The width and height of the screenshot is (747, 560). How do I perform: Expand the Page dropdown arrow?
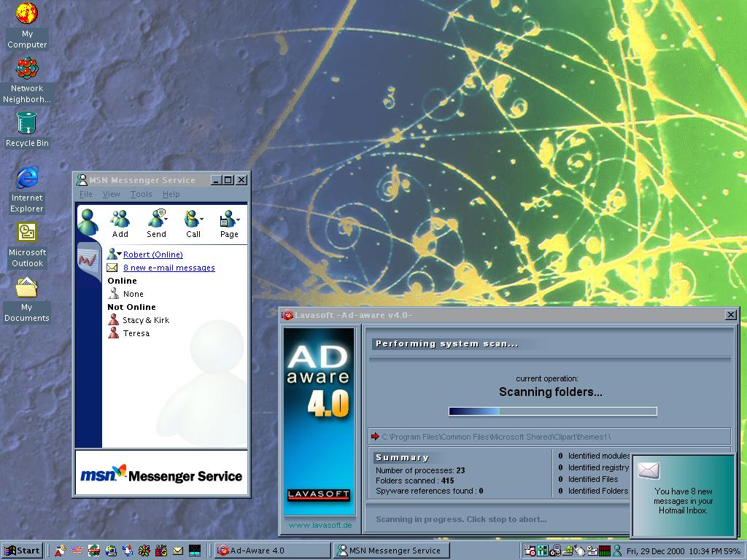pos(238,219)
